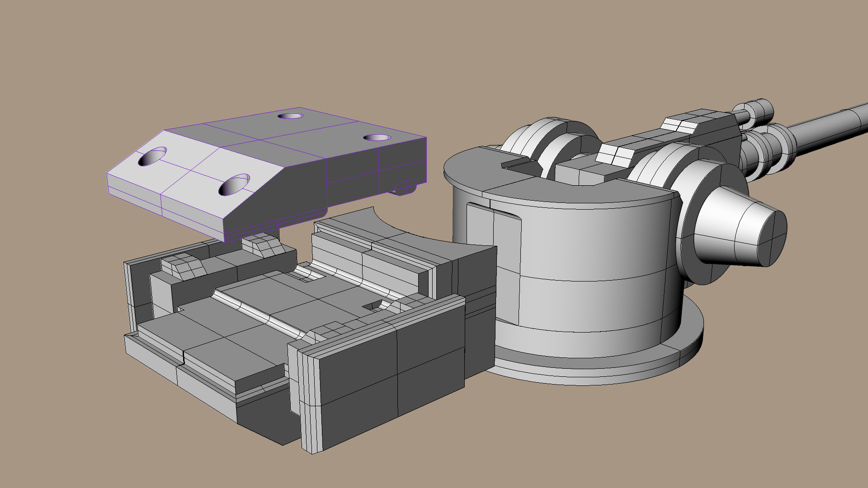Click the front-right hole on the sloped face
Viewport: 868px width, 488px height.
click(x=234, y=185)
